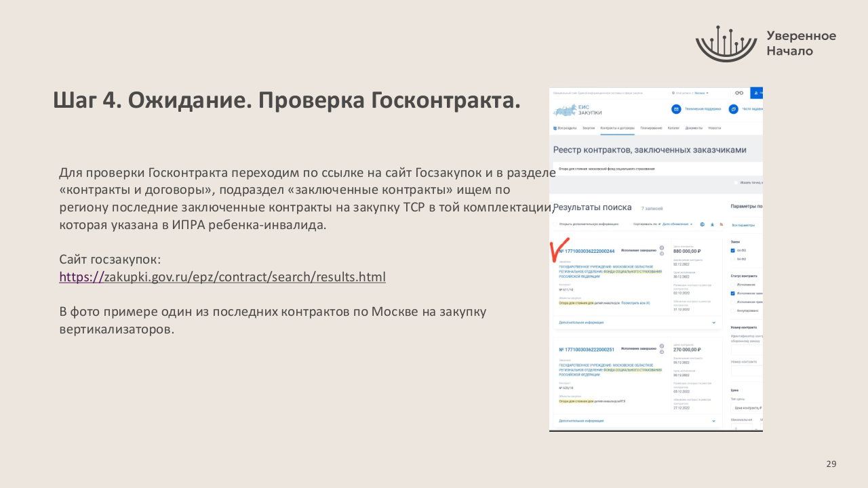Open the zakupki.gov.ru contract search link
Image resolution: width=868 pixels, height=488 pixels.
tap(222, 277)
